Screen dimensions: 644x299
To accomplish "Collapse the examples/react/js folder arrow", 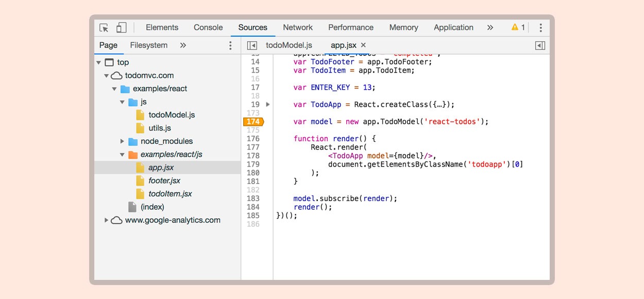I will pos(122,155).
